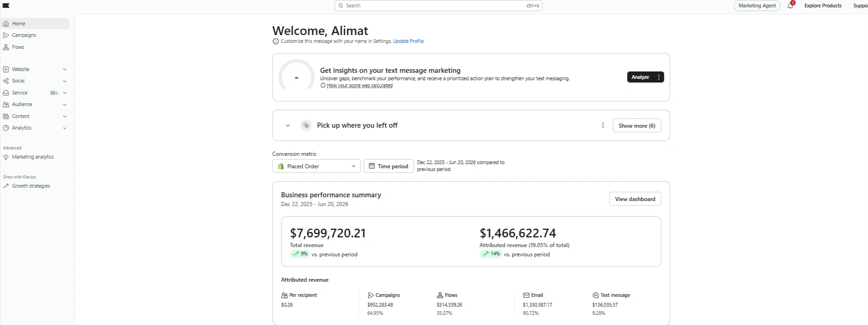Open the Campaigns sidebar icon
Viewport: 868px width, 325px height.
[6, 35]
